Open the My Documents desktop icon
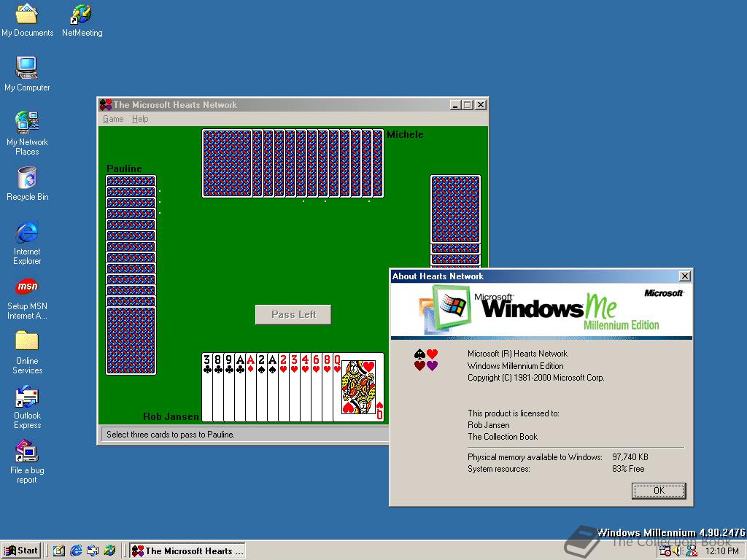This screenshot has height=560, width=747. pyautogui.click(x=27, y=20)
